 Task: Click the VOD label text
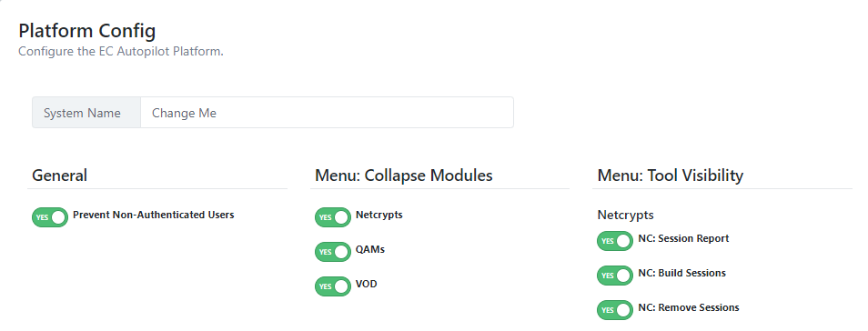point(367,284)
